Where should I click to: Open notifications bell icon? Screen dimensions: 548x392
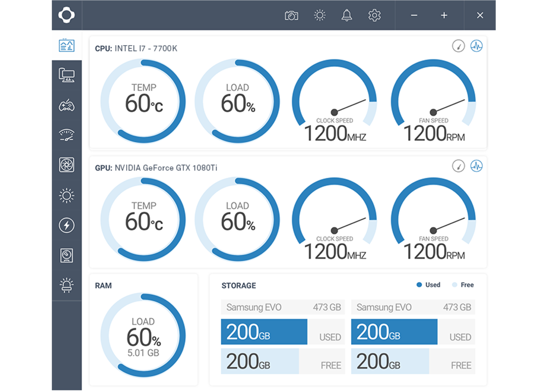(346, 16)
